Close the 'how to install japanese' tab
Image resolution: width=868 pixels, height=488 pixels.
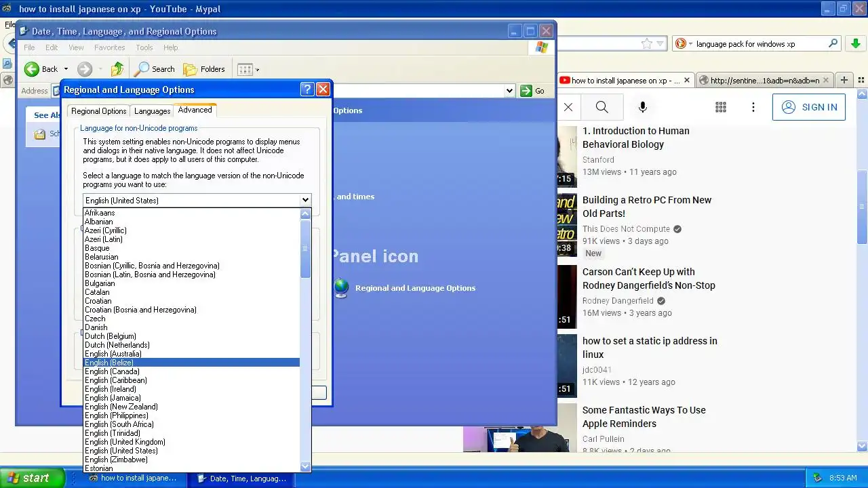686,80
